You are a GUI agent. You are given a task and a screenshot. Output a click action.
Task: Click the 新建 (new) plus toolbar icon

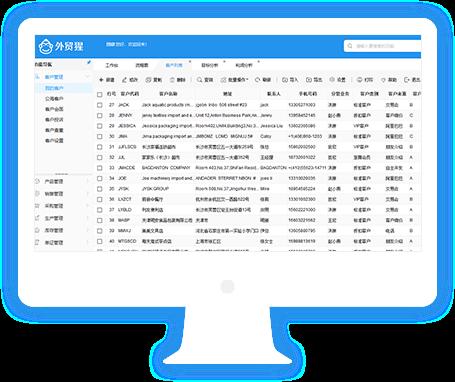click(x=101, y=80)
